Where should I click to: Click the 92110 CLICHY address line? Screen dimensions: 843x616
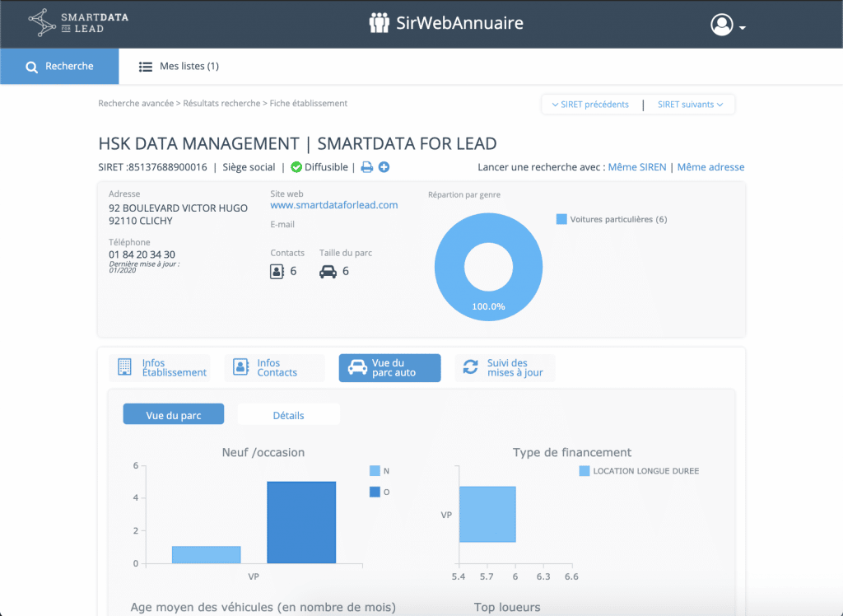click(x=140, y=221)
